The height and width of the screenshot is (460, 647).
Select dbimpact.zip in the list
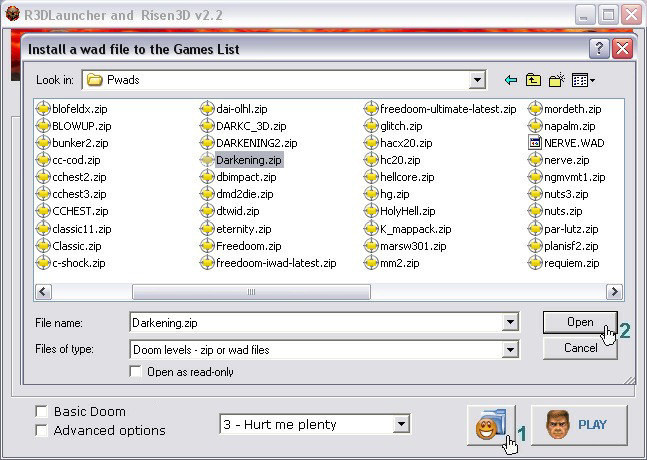pyautogui.click(x=246, y=177)
